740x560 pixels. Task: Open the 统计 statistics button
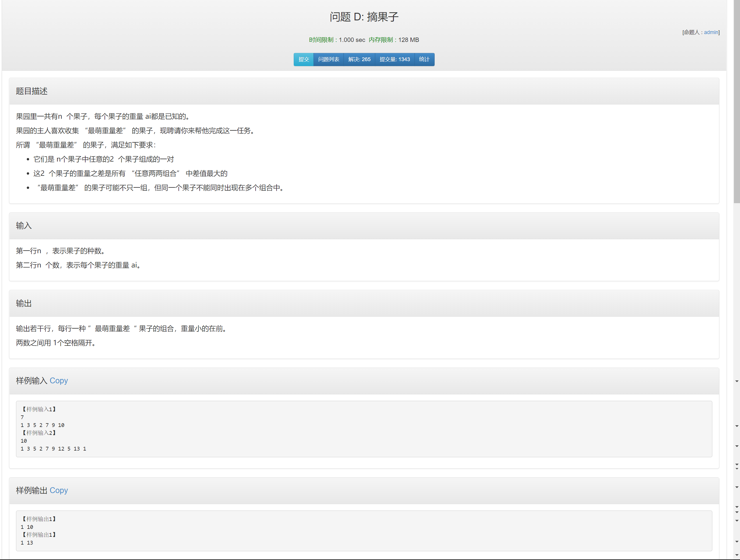(x=424, y=60)
